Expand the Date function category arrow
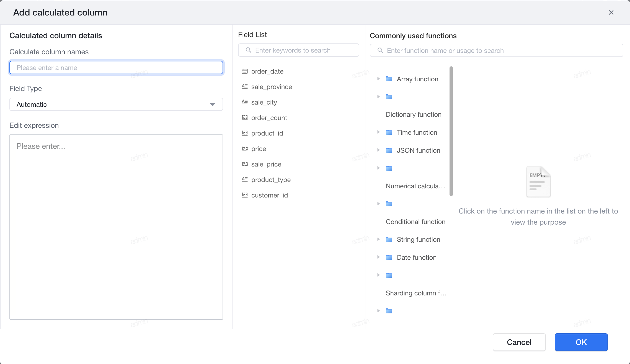Viewport: 630px width, 364px height. 378,257
